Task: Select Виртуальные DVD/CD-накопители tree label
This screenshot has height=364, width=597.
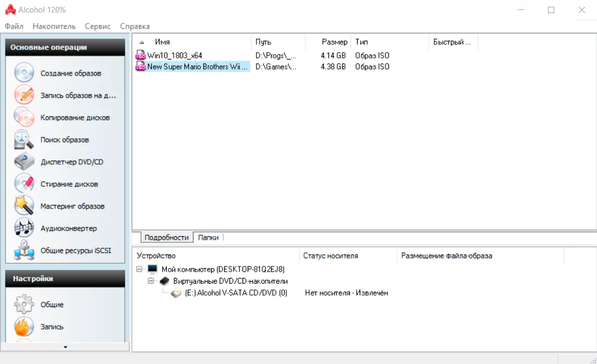Action: click(x=230, y=281)
